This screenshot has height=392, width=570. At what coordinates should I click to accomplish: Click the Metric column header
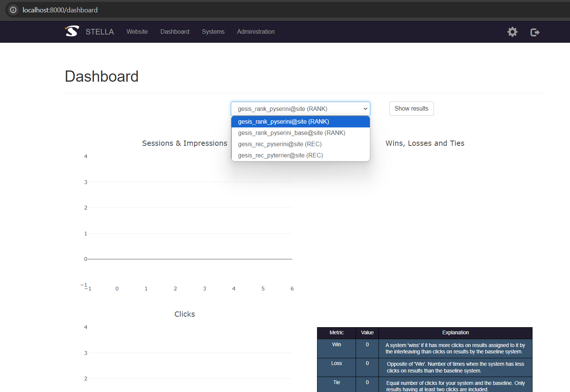[336, 333]
